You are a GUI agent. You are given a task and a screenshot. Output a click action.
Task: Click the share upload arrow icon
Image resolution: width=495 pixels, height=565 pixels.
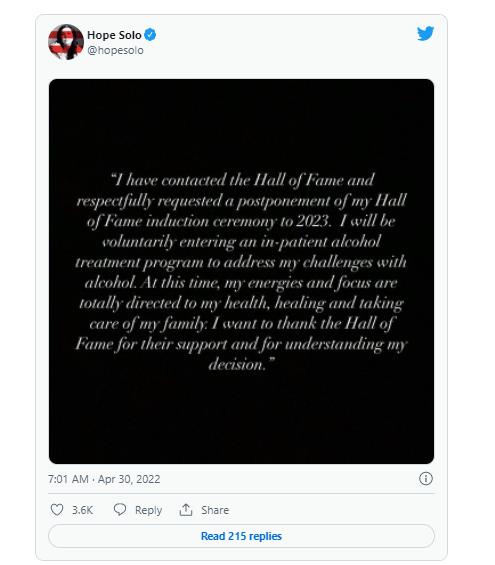(x=186, y=510)
